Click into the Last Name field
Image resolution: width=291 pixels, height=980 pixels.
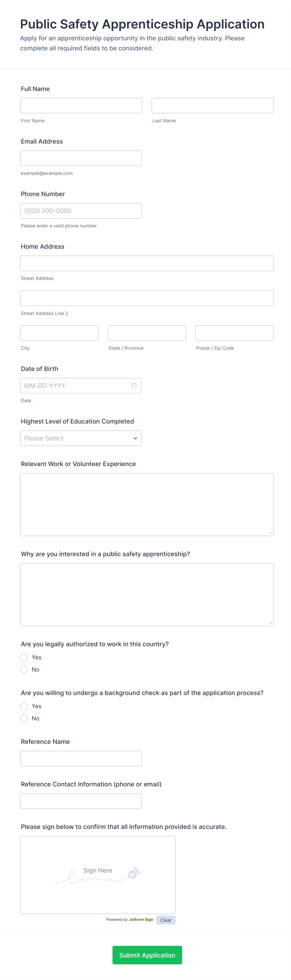point(212,105)
